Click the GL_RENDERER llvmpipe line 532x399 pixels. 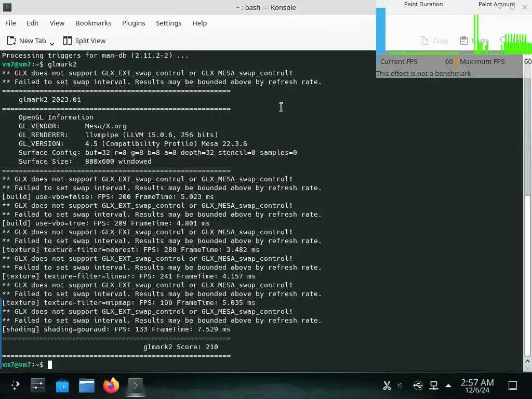pos(118,135)
